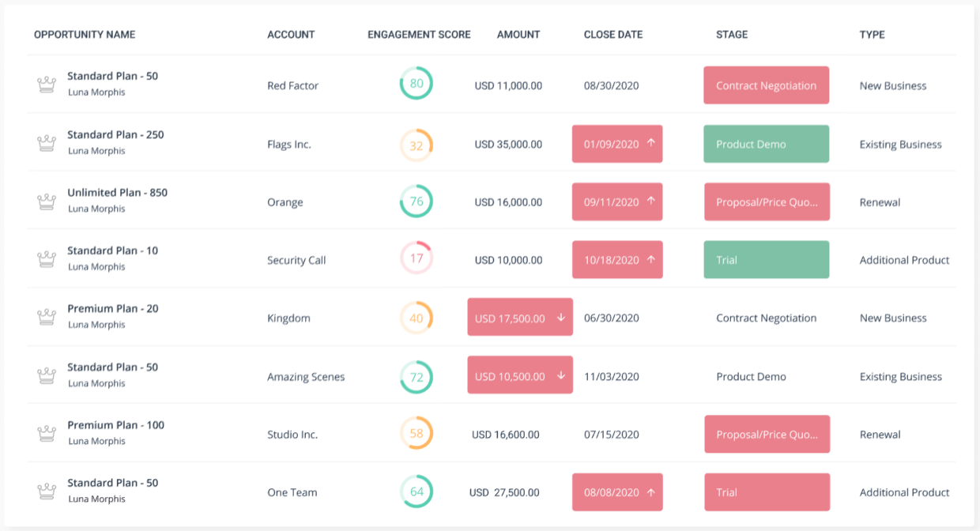This screenshot has height=531, width=980.
Task: Sort by Engagement Score column header
Action: (x=419, y=35)
